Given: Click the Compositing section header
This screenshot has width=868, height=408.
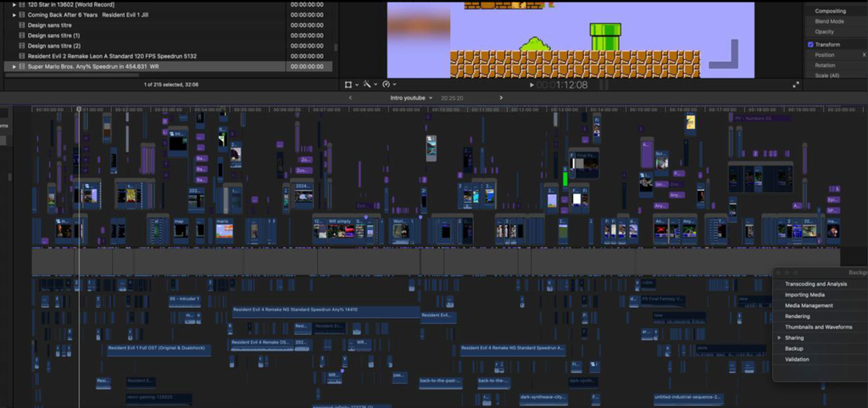Looking at the screenshot, I should pyautogui.click(x=830, y=11).
